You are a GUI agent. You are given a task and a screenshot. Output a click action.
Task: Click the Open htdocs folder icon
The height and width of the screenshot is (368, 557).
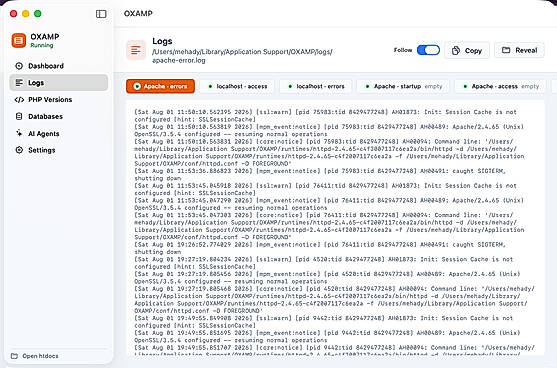[x=14, y=356]
